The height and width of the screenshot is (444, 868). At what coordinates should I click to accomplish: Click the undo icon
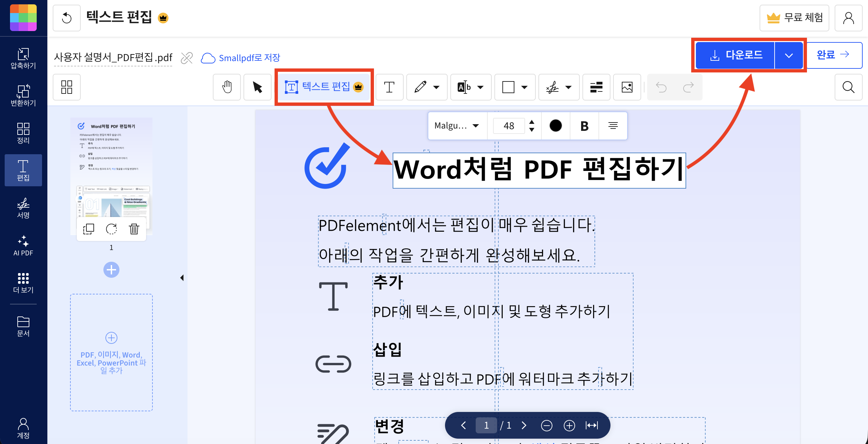[x=661, y=87]
